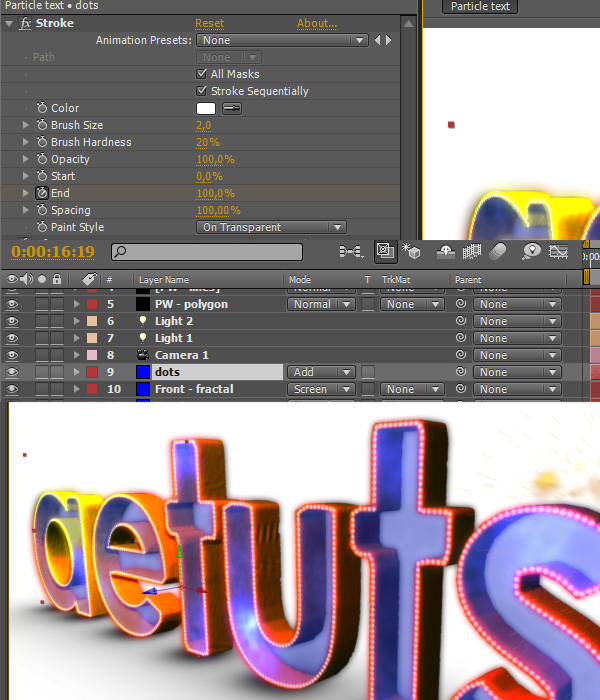Screen dimensions: 600x700
Task: Open Front - fractal Screen mode dropdown
Action: pos(321,389)
